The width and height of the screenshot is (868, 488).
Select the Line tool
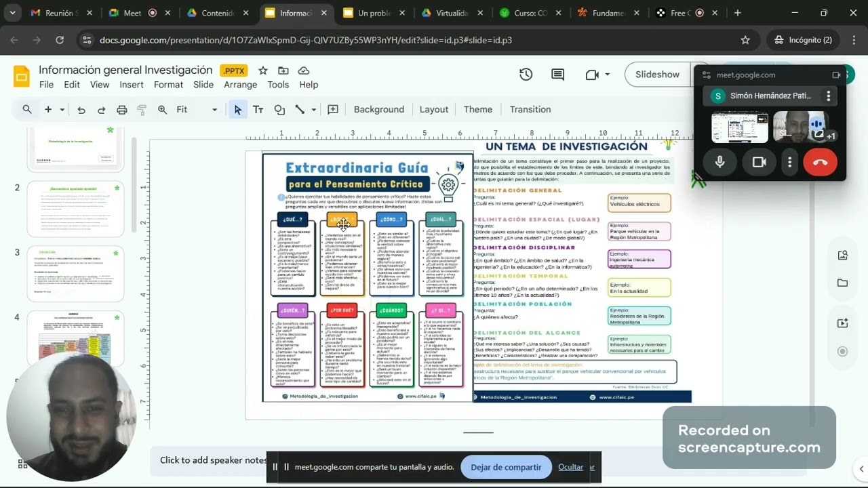click(300, 110)
